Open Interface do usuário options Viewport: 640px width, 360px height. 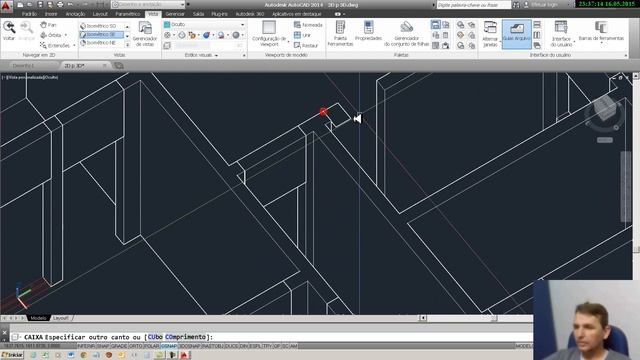(x=561, y=34)
